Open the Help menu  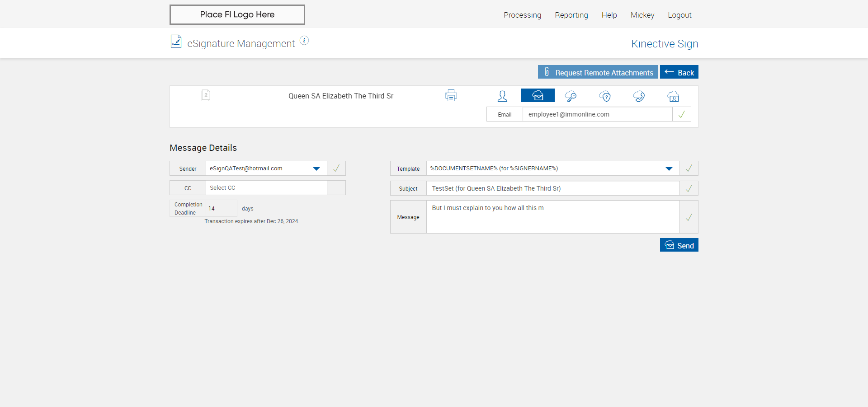(609, 15)
